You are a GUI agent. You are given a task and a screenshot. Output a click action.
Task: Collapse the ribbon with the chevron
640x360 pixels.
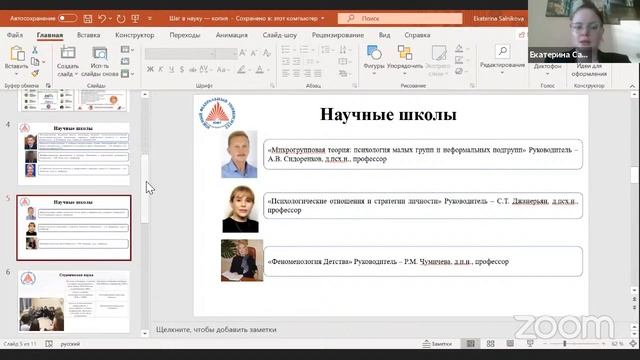632,86
